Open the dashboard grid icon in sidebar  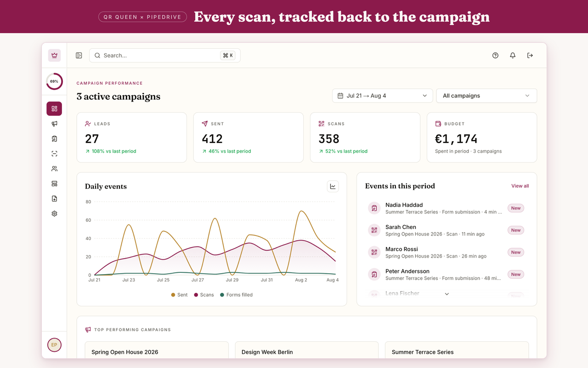click(54, 109)
